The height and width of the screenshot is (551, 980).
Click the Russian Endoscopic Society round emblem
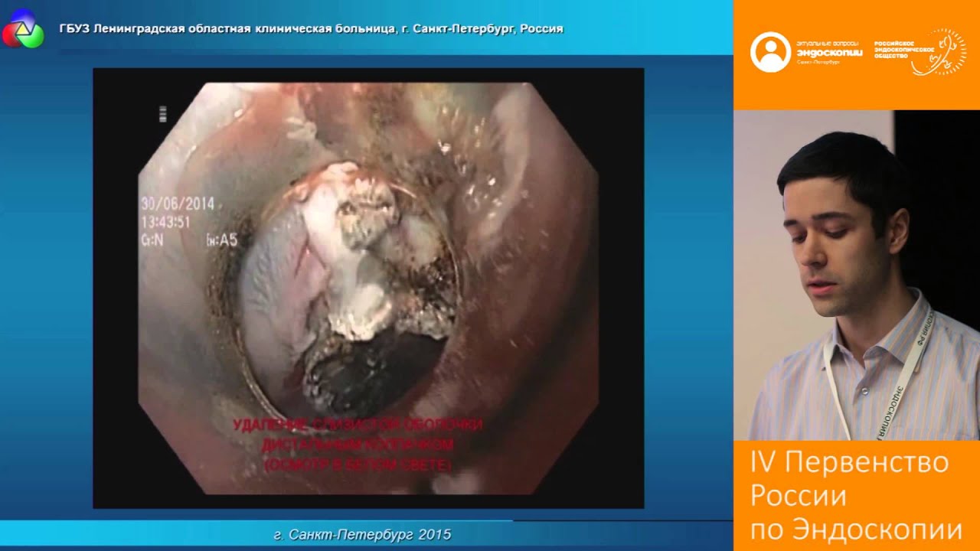(x=939, y=52)
